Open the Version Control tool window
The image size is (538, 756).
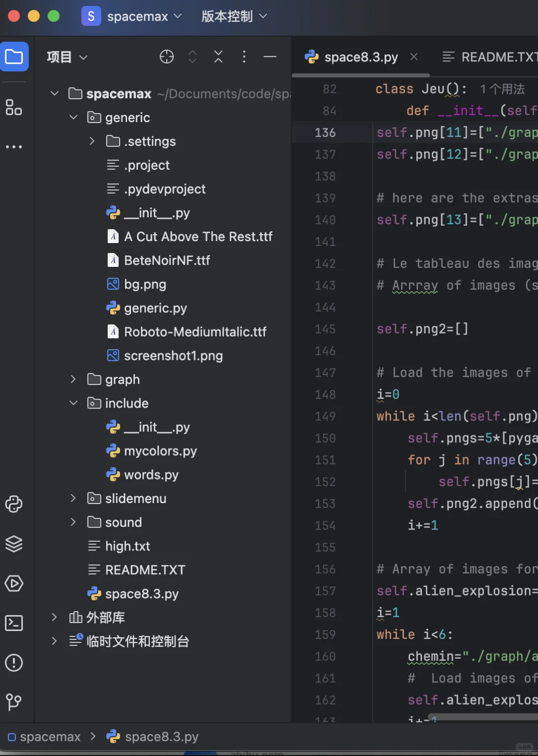click(13, 702)
